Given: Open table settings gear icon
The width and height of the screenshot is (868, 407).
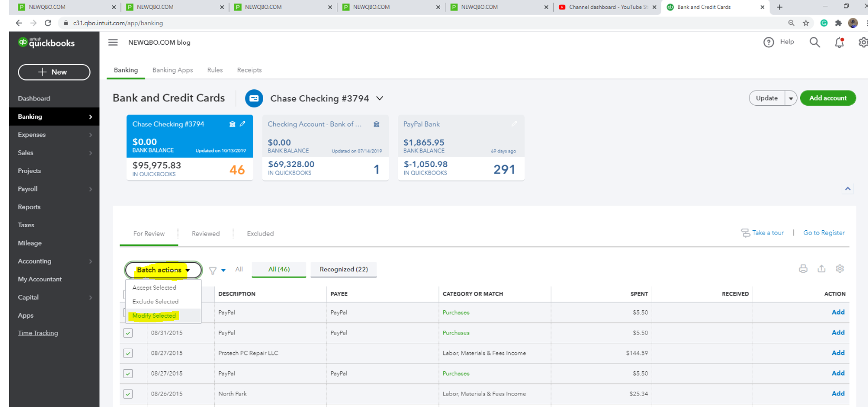Looking at the screenshot, I should tap(840, 269).
